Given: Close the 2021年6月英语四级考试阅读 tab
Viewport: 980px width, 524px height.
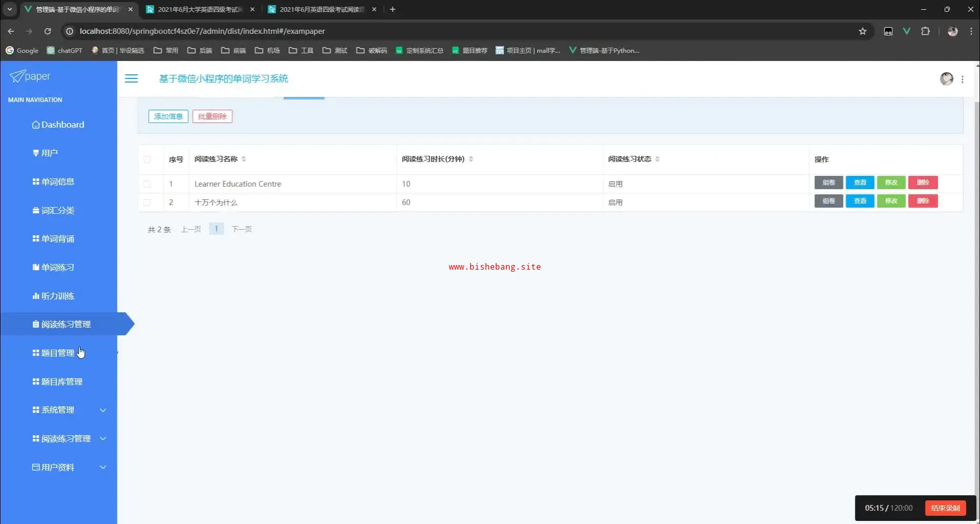Looking at the screenshot, I should tap(374, 9).
